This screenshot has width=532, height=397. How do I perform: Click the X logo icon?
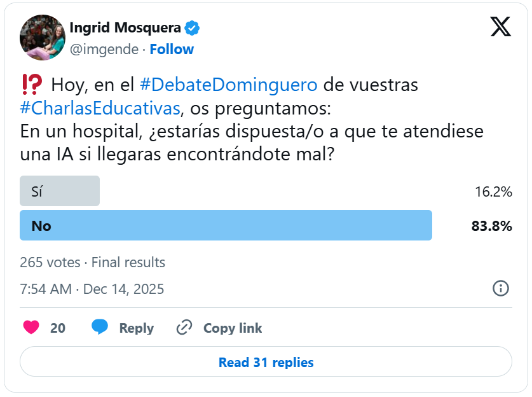501,27
